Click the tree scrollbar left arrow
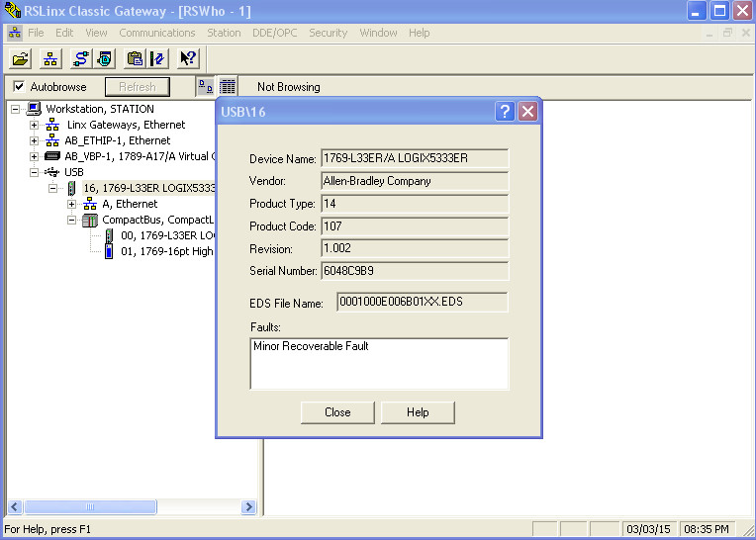The height and width of the screenshot is (540, 756). click(15, 506)
